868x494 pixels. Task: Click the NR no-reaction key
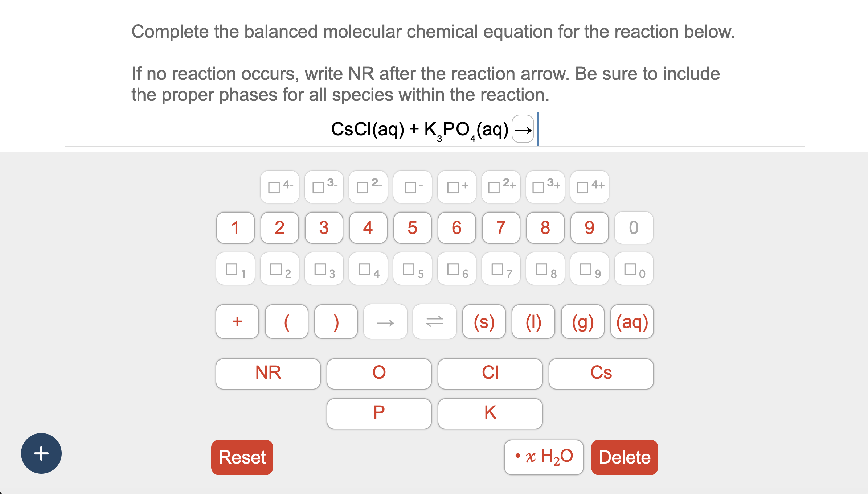268,374
